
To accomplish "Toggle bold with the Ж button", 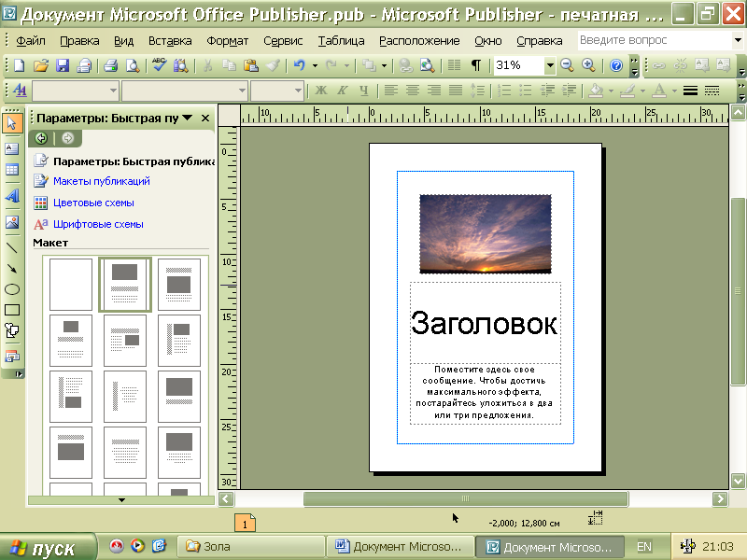I will click(x=321, y=90).
